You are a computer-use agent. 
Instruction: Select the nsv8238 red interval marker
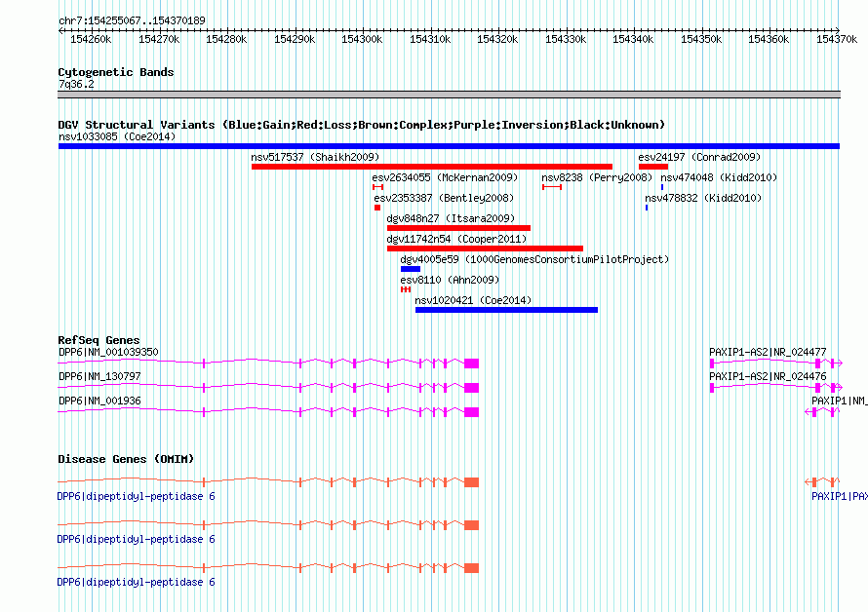552,187
